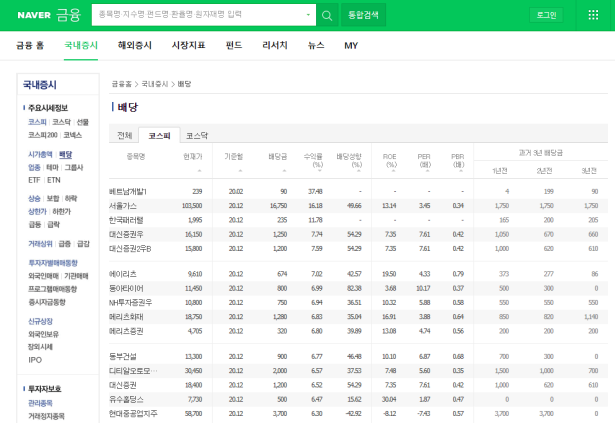This screenshot has height=423, width=615.
Task: Open the 대신증권우 stock row
Action: pyautogui.click(x=126, y=234)
